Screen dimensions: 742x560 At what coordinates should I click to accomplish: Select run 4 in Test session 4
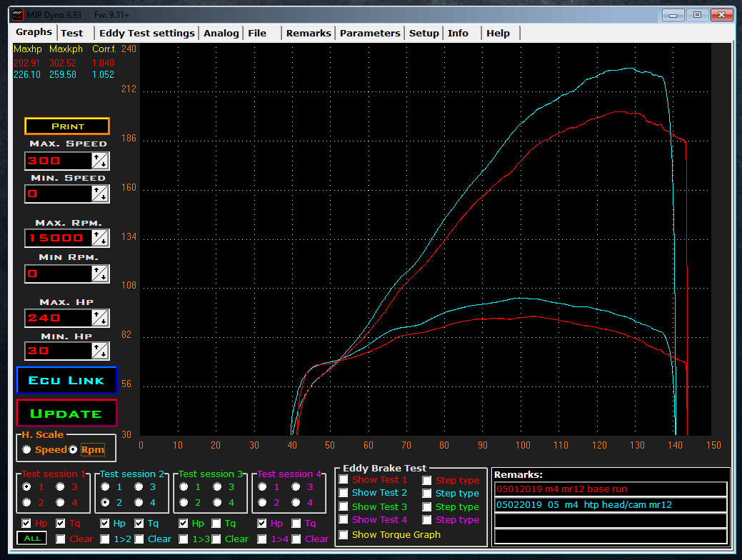[x=296, y=502]
